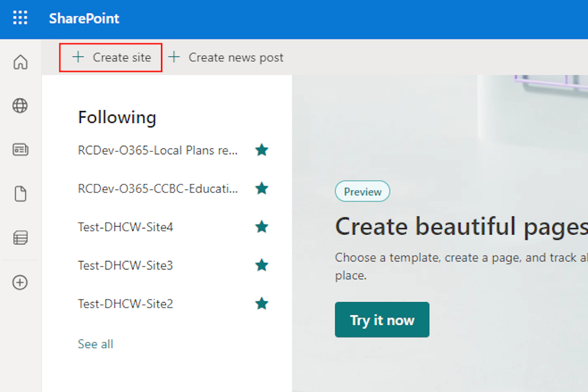
Task: Open Test-DHCW-Site4 site
Action: pos(126,227)
